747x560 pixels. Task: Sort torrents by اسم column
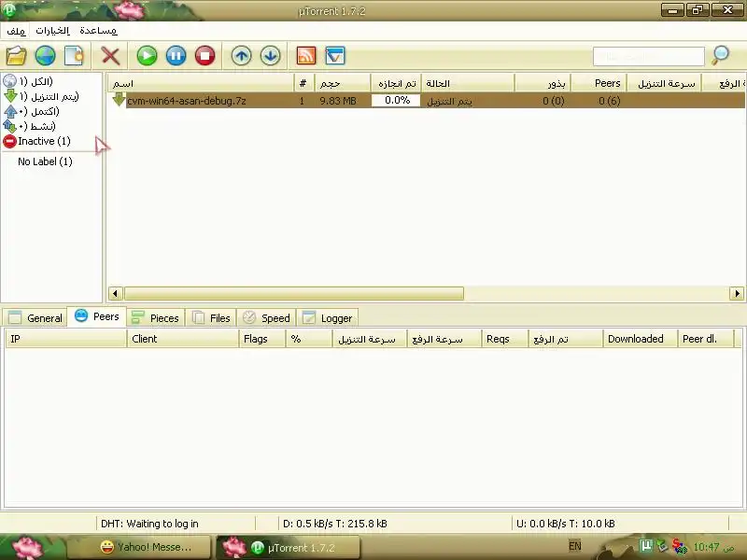pos(201,83)
